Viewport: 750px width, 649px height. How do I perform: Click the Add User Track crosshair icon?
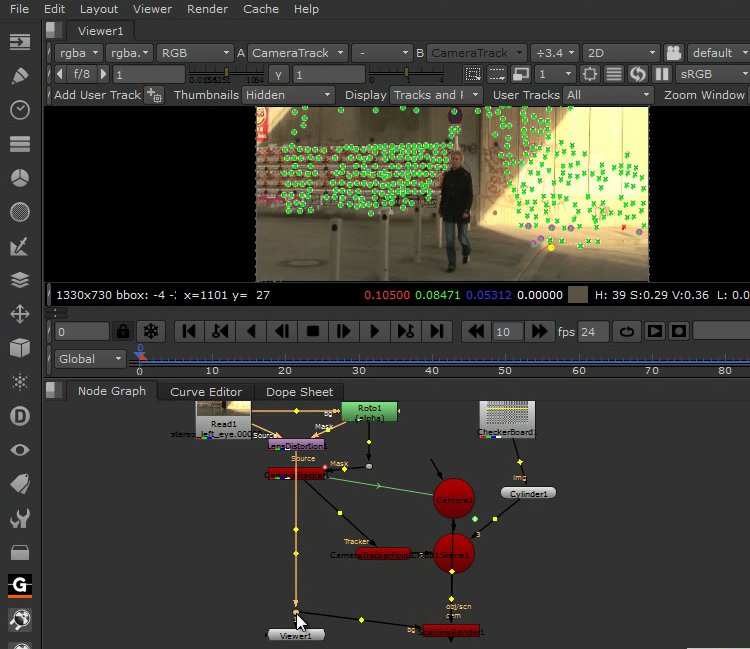pyautogui.click(x=154, y=95)
